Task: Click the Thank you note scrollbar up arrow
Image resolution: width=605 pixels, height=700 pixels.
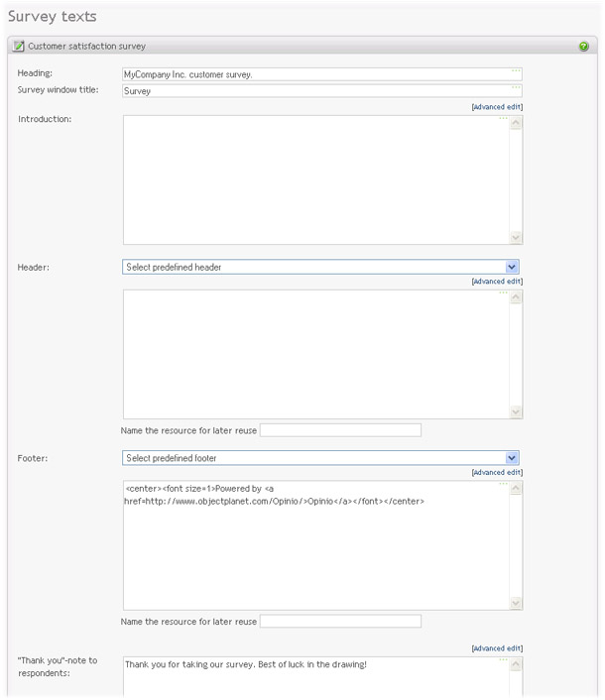Action: 516,664
